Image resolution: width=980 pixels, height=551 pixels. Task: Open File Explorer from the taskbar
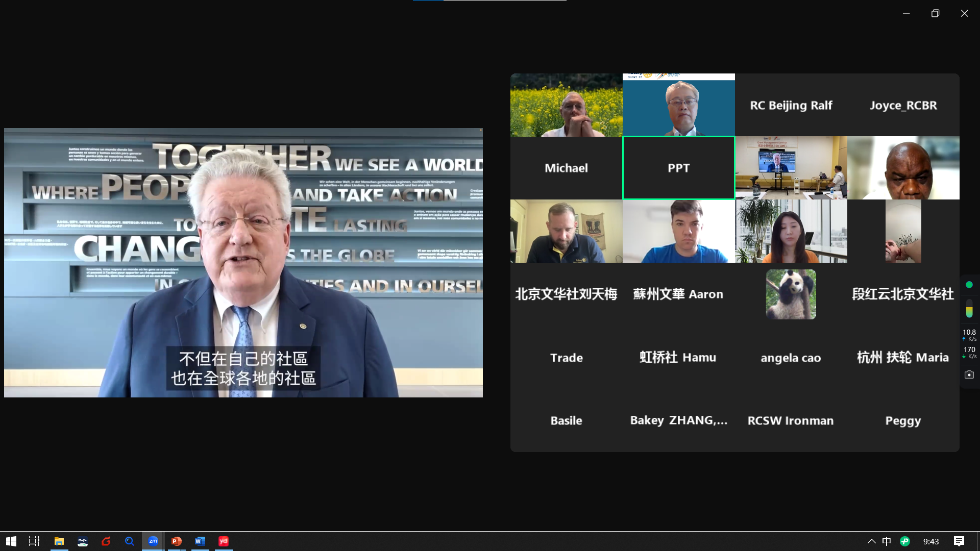click(x=59, y=541)
